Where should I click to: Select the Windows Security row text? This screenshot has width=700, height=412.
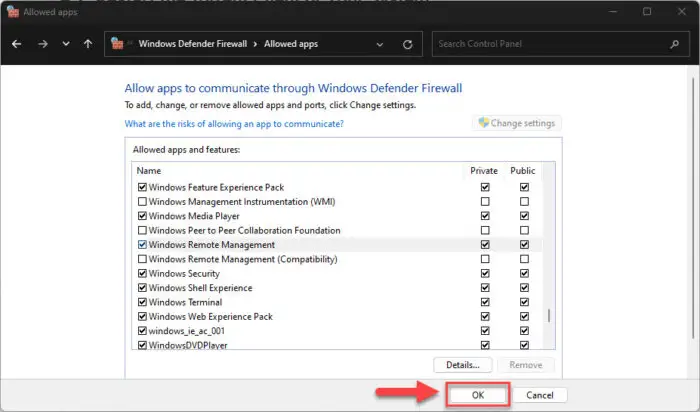click(184, 274)
